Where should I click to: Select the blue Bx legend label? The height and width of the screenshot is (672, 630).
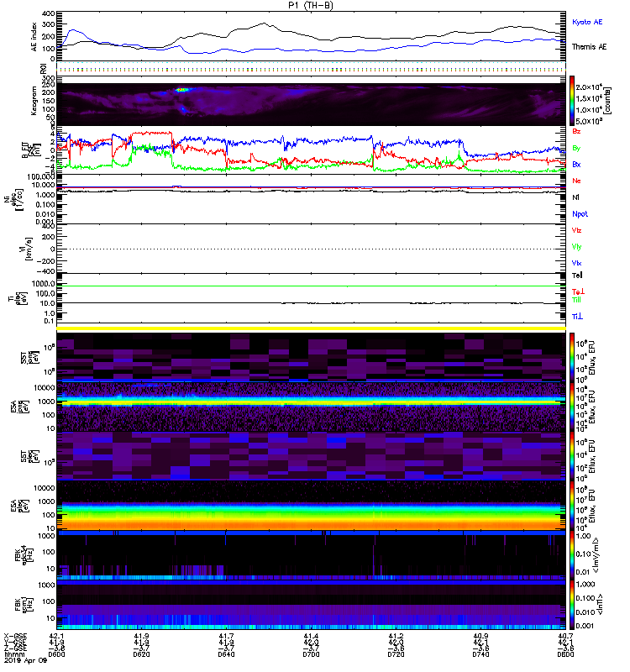[576, 165]
